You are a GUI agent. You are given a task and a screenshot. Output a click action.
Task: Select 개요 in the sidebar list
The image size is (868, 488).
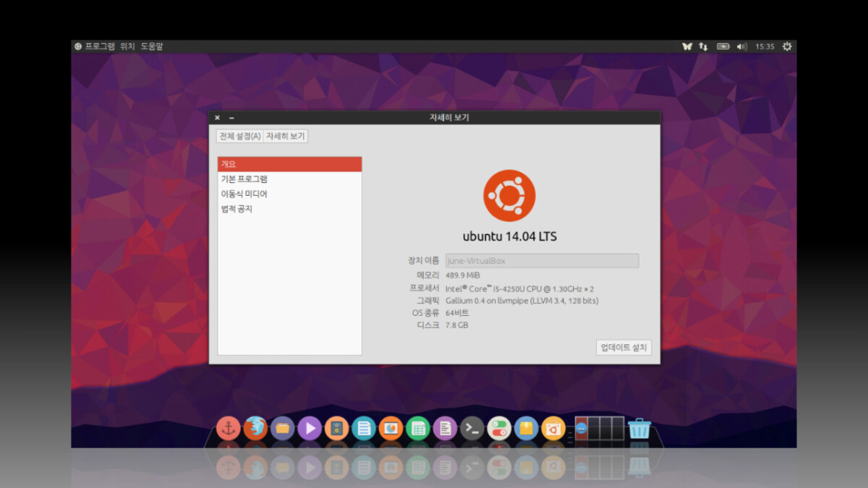pyautogui.click(x=289, y=164)
